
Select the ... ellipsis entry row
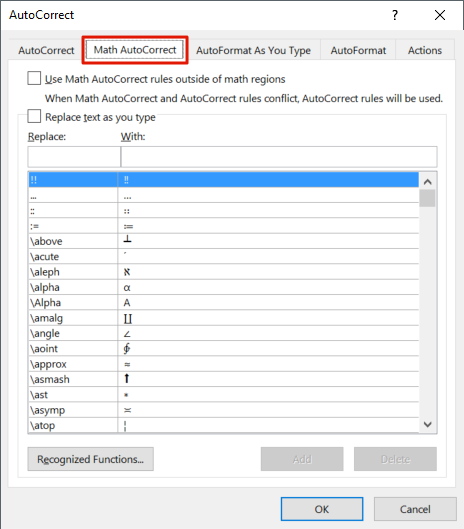224,195
